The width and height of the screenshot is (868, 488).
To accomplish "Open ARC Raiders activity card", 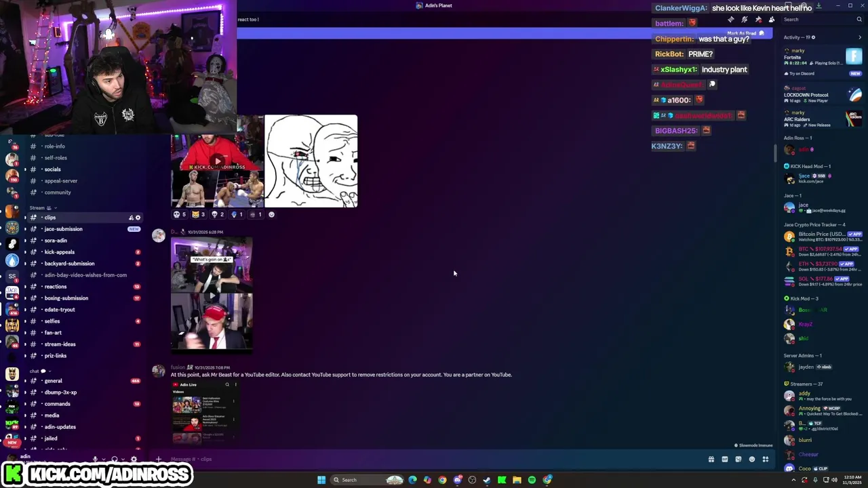I will [x=823, y=119].
